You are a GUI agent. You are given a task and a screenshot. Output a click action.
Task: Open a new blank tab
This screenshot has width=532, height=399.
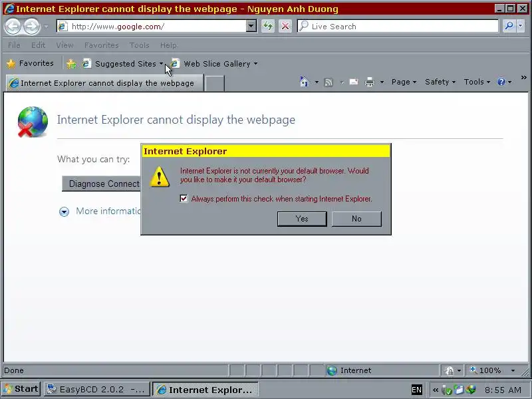[x=215, y=84]
